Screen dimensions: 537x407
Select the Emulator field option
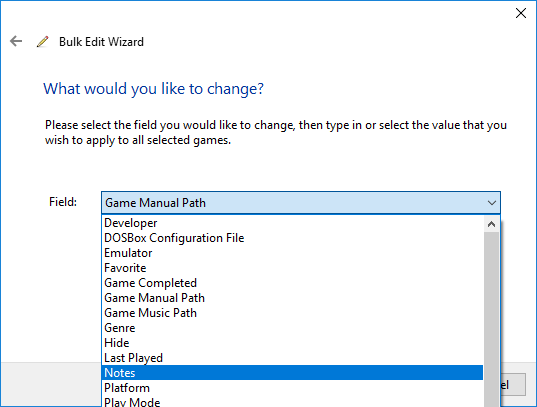[292, 253]
